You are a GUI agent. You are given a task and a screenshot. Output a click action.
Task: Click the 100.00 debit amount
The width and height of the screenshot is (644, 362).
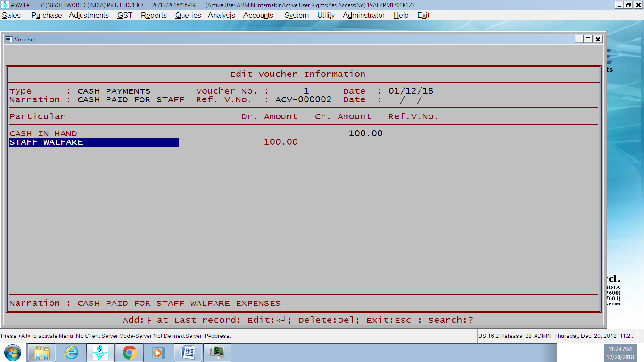[281, 142]
